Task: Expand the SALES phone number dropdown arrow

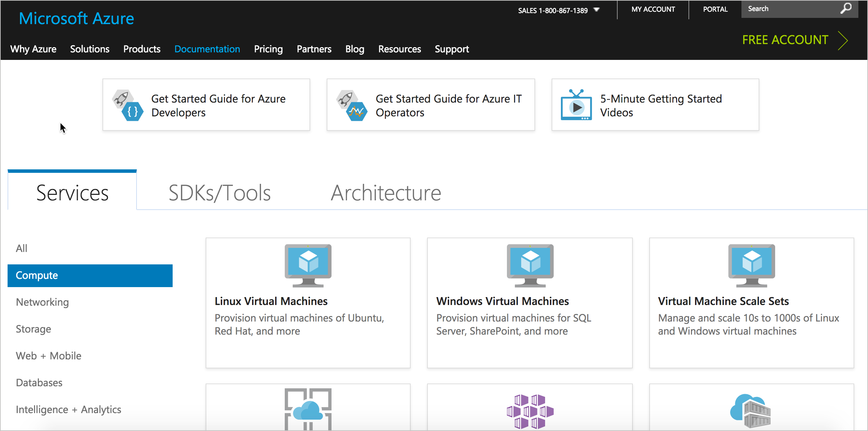Action: click(597, 10)
